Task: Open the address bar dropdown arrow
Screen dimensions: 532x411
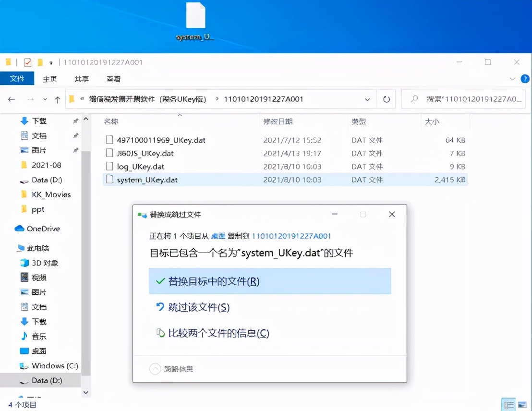Action: point(368,99)
